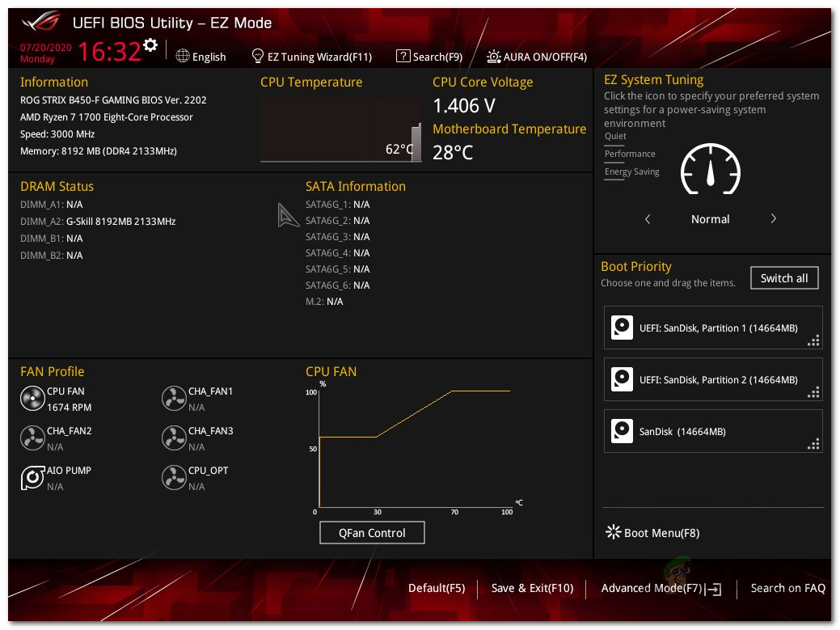Select the Quiet tuning option
Image resolution: width=840 pixels, height=630 pixels.
pos(615,136)
